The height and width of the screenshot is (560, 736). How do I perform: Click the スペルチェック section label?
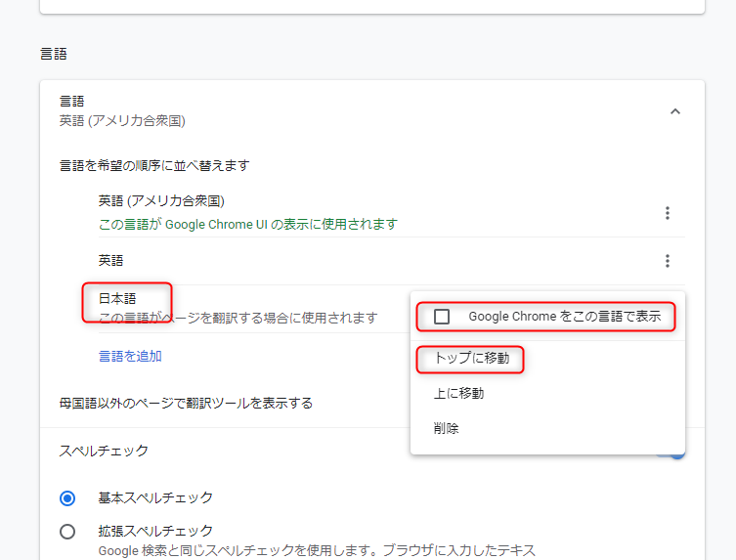click(104, 451)
